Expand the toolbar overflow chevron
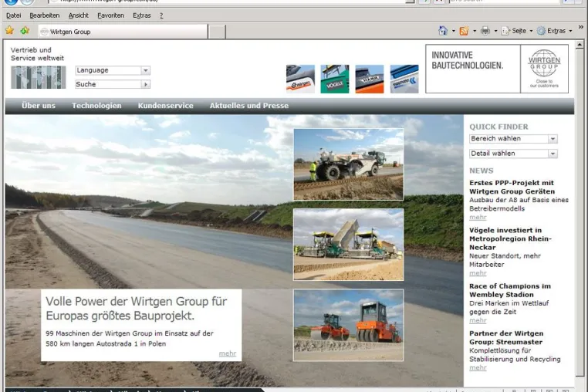 pyautogui.click(x=581, y=27)
